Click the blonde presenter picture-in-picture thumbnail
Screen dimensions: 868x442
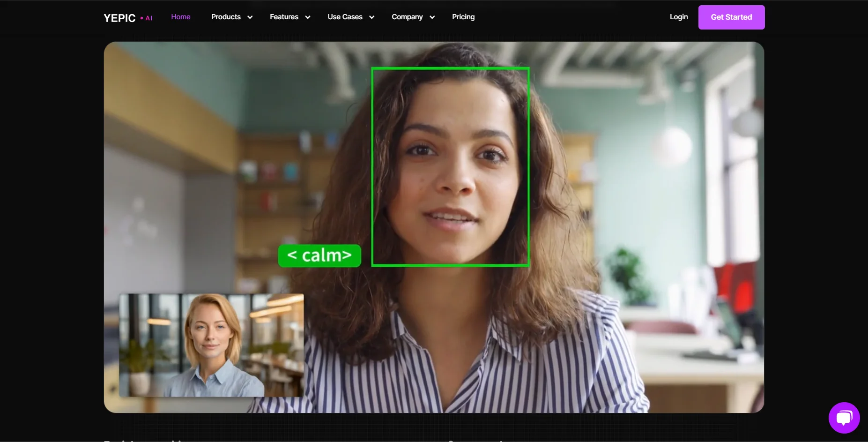pos(212,345)
